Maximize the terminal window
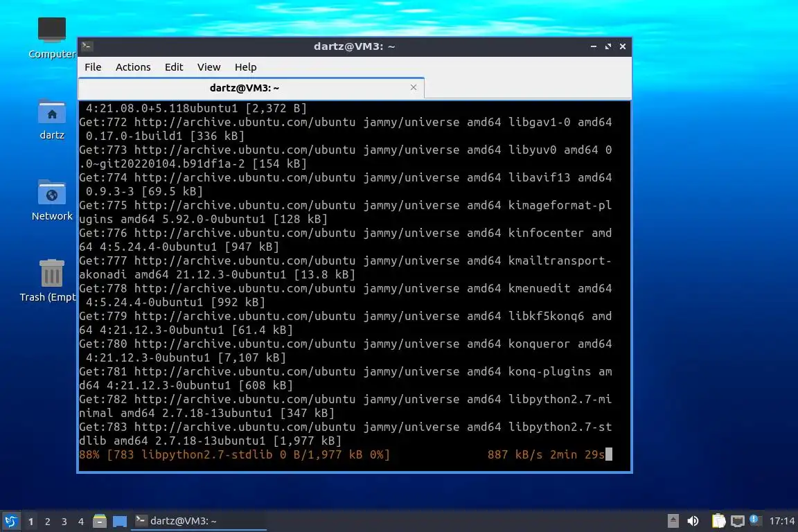The image size is (798, 532). pyautogui.click(x=608, y=46)
